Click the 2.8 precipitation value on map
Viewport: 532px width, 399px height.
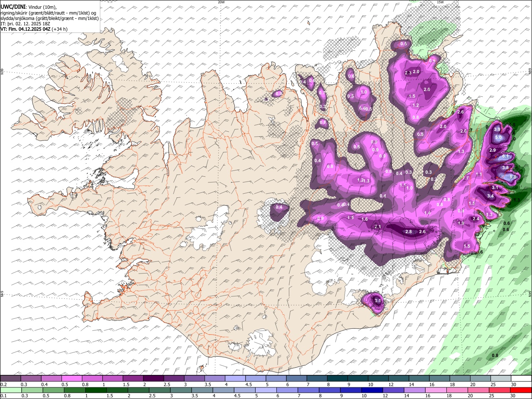409,232
